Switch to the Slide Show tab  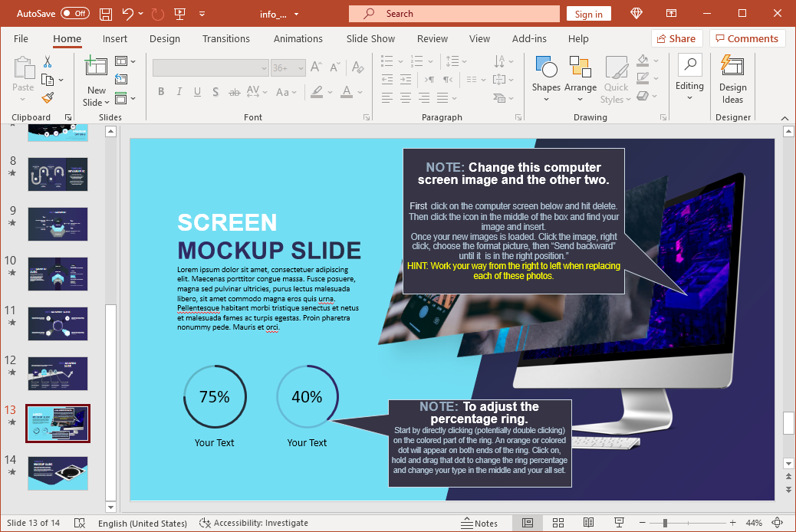pos(370,38)
